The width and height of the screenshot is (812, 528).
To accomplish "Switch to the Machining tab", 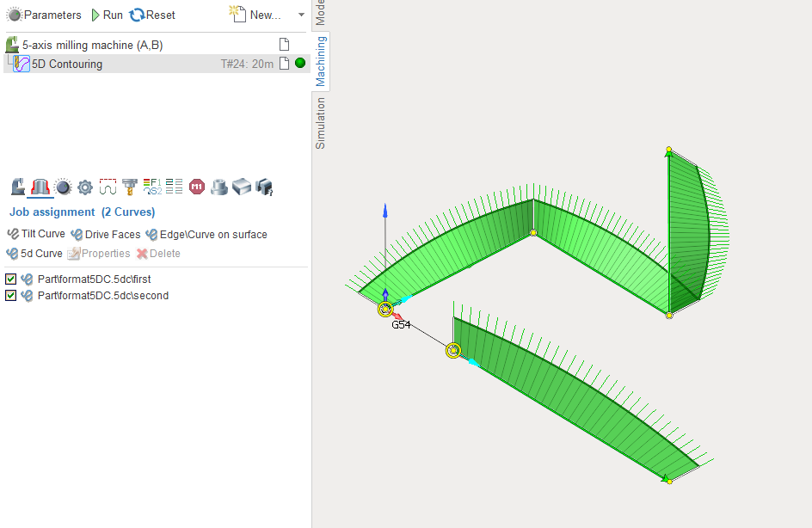I will click(x=320, y=61).
